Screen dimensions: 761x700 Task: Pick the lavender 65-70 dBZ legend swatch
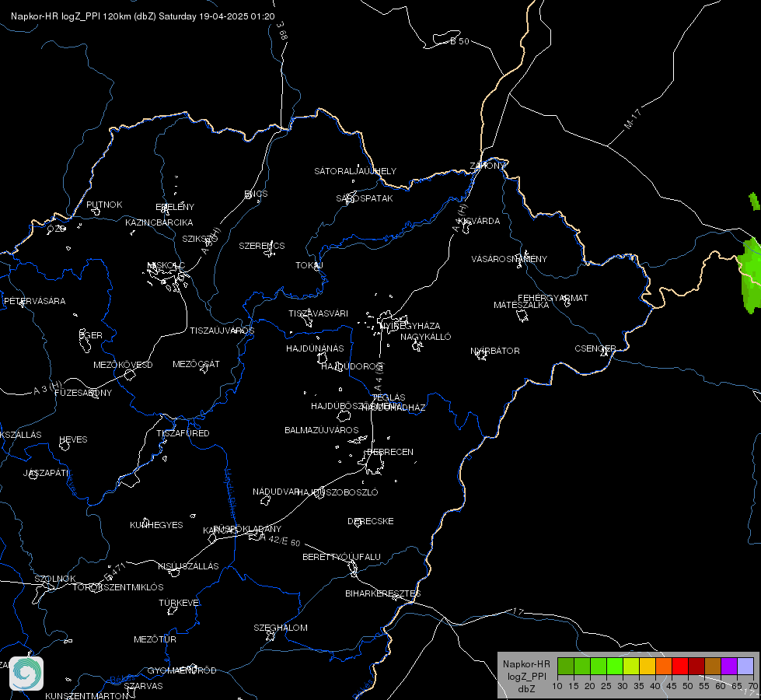(x=745, y=666)
